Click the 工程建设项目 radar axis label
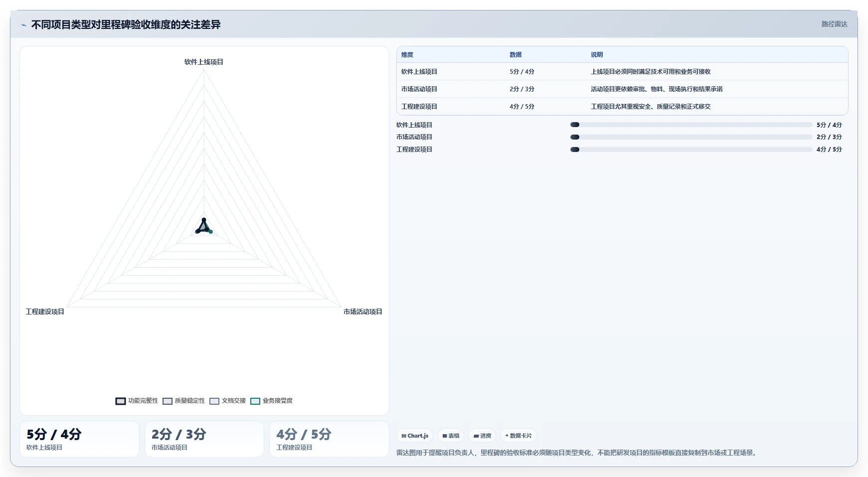This screenshot has width=868, height=477. (x=45, y=312)
